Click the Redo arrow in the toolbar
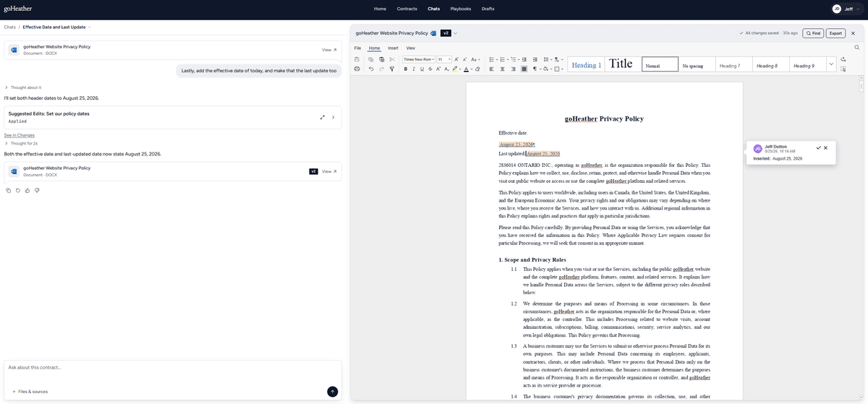 tap(381, 69)
